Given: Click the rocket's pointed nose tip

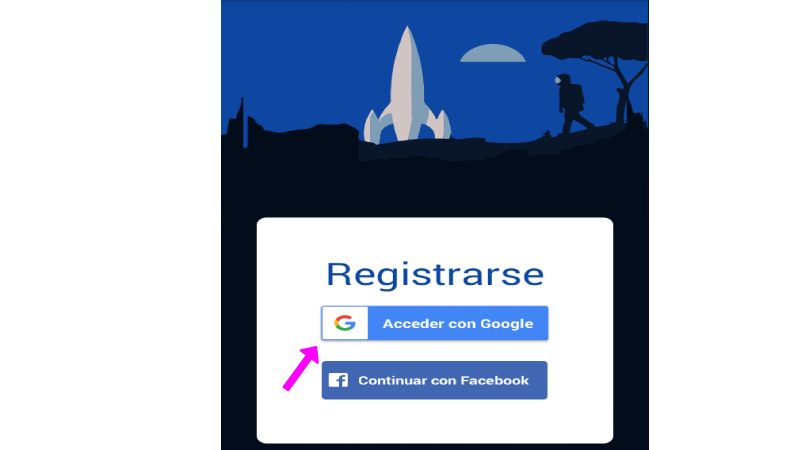Looking at the screenshot, I should pos(407,31).
